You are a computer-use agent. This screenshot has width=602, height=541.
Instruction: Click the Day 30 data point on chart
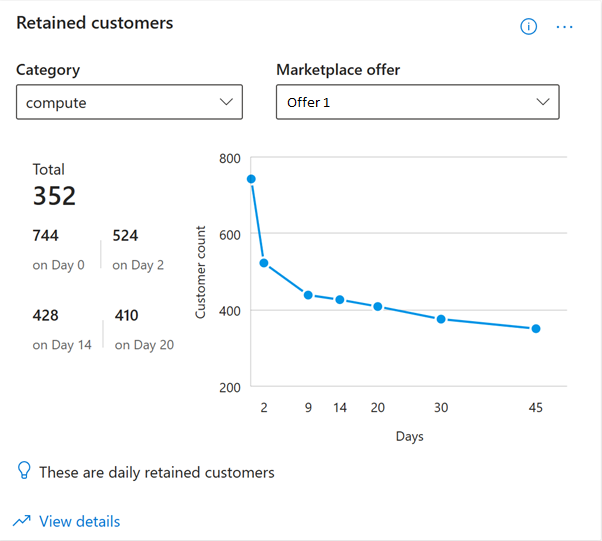(x=441, y=319)
